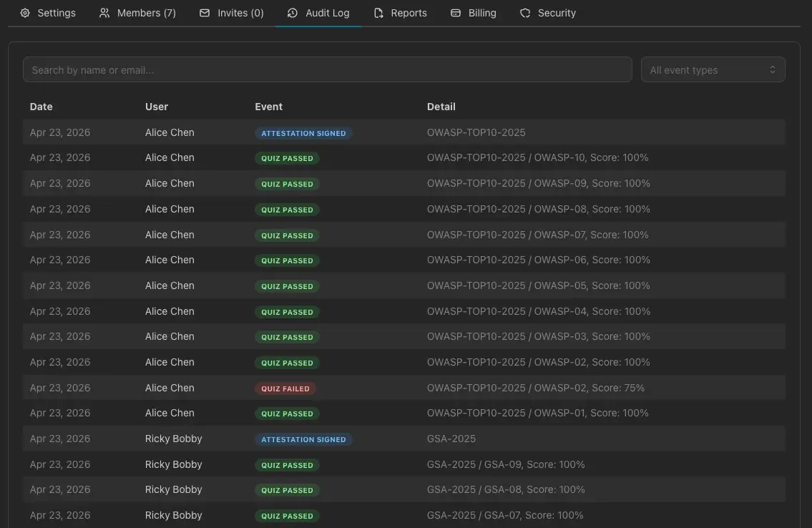Click QUIZ PASSED badge in GSA-07 row
Viewport: 812px width, 528px height.
(x=287, y=516)
